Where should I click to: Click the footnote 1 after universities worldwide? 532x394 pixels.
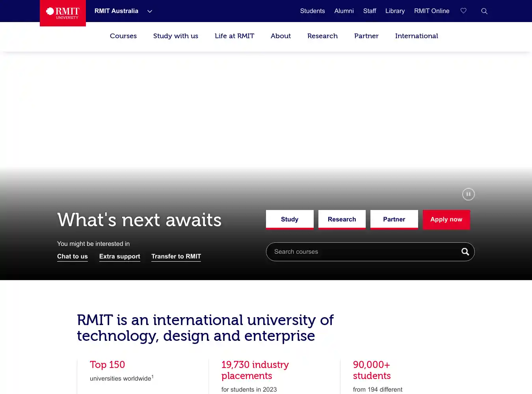pyautogui.click(x=153, y=377)
